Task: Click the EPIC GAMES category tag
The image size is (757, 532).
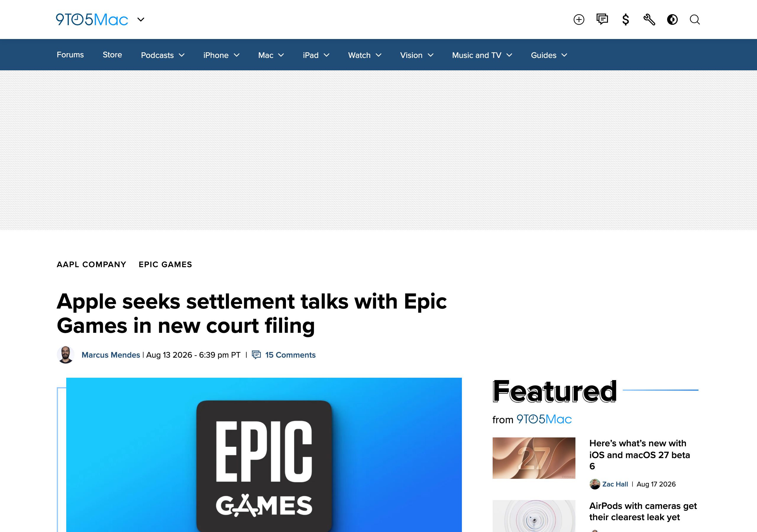Action: pyautogui.click(x=165, y=264)
